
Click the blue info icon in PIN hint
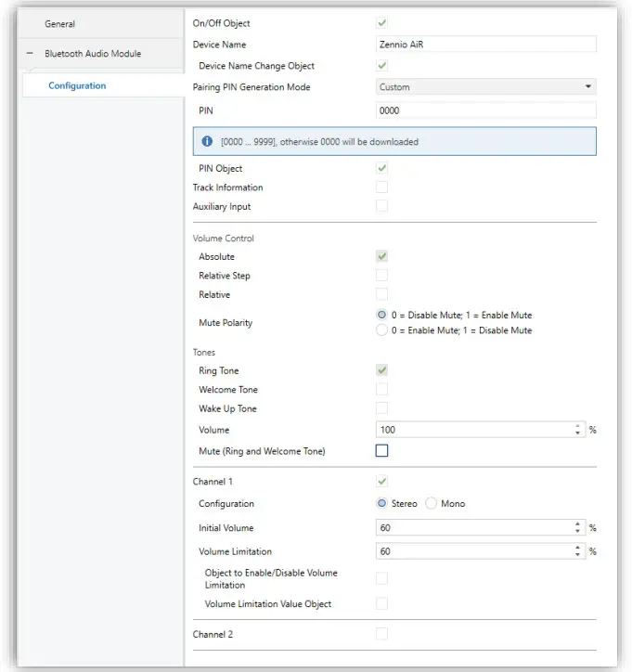[x=207, y=142]
